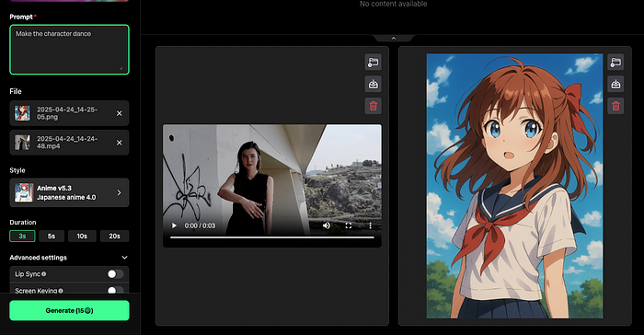
Task: Open the 2025-04-24_14-24-48.mp4 file thumbnail
Action: coord(22,143)
